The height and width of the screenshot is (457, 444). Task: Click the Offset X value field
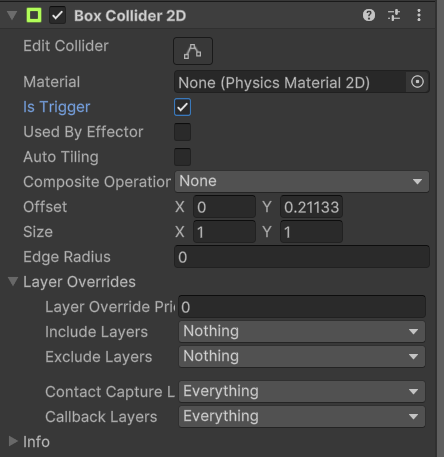click(x=224, y=207)
